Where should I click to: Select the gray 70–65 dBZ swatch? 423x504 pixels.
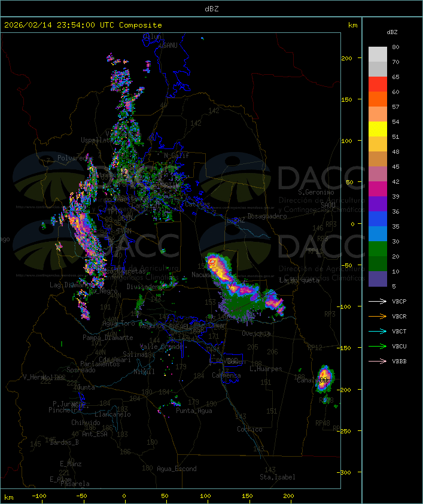[378, 69]
